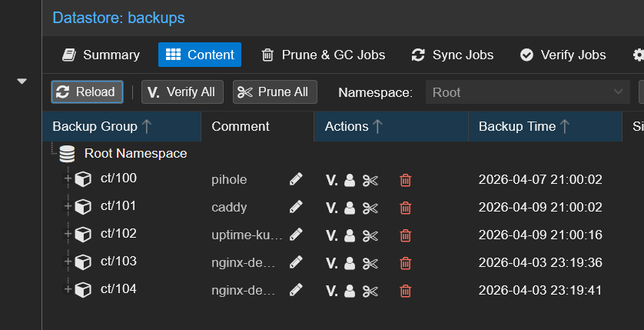
Task: Click the Datastore: backups title
Action: pyautogui.click(x=118, y=18)
